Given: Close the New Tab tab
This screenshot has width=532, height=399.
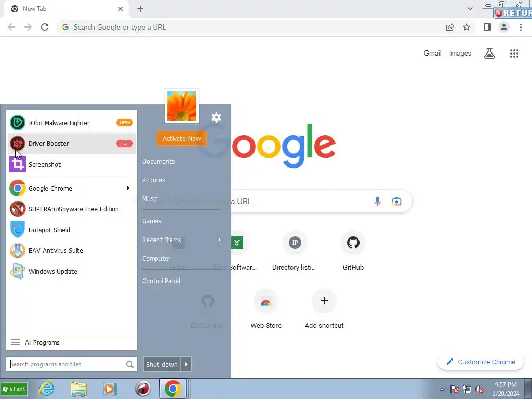Looking at the screenshot, I should coord(121,9).
